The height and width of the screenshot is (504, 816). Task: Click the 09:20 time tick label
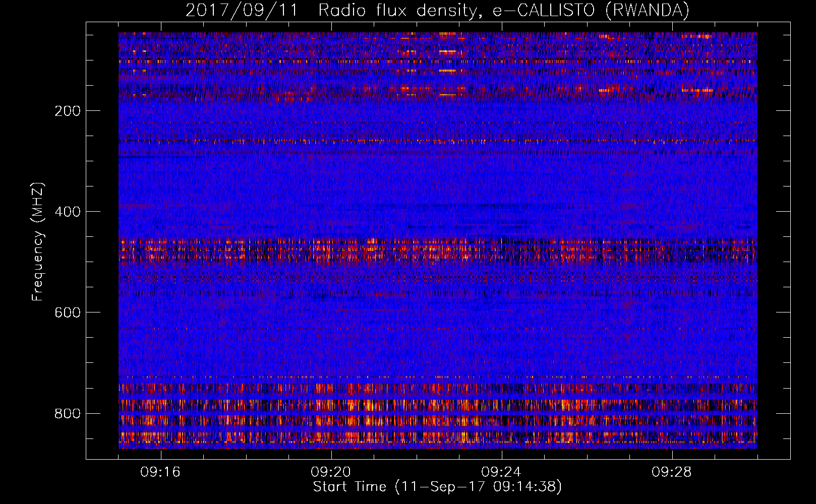tap(331, 472)
